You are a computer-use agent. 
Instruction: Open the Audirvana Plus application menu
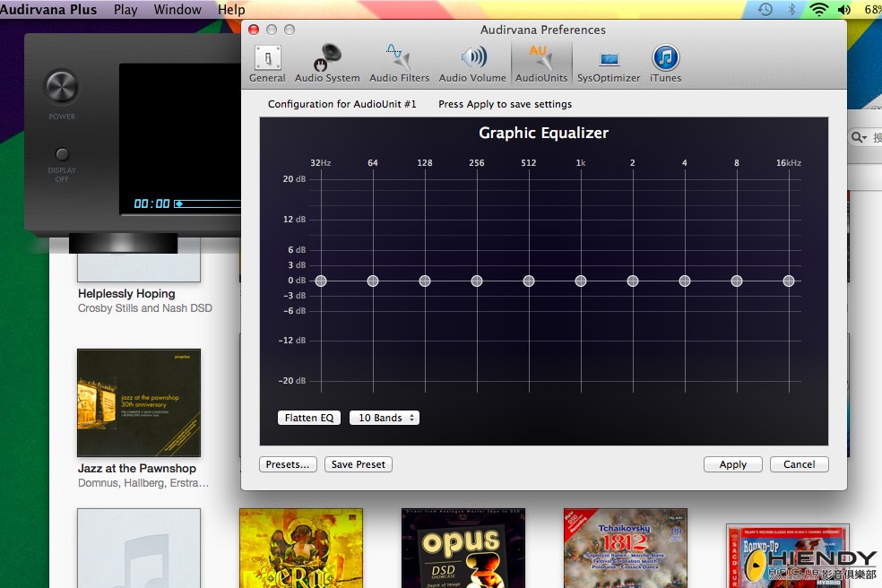tap(48, 10)
